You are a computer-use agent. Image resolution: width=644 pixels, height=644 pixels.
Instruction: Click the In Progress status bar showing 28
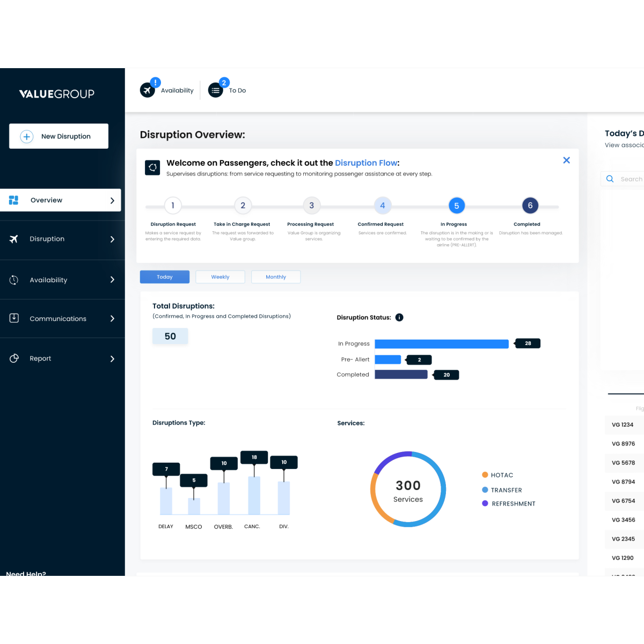pos(441,343)
